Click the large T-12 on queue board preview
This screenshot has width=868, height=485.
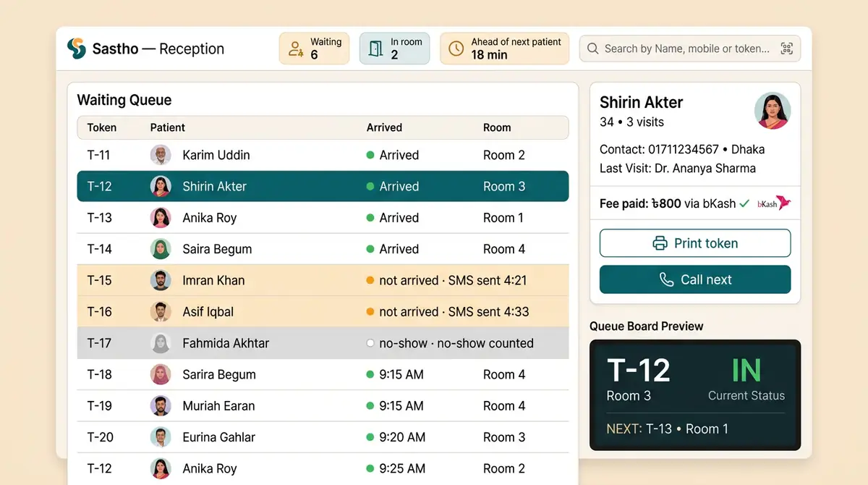coord(638,370)
